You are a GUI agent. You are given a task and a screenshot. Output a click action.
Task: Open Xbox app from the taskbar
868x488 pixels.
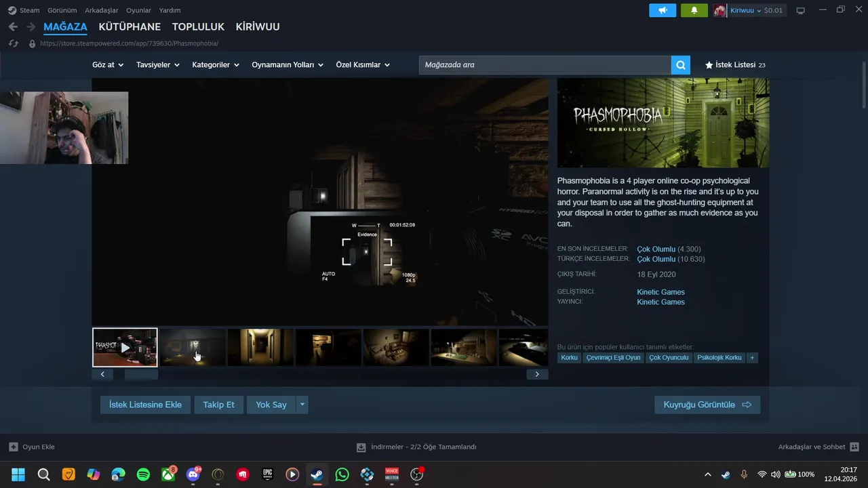point(168,474)
